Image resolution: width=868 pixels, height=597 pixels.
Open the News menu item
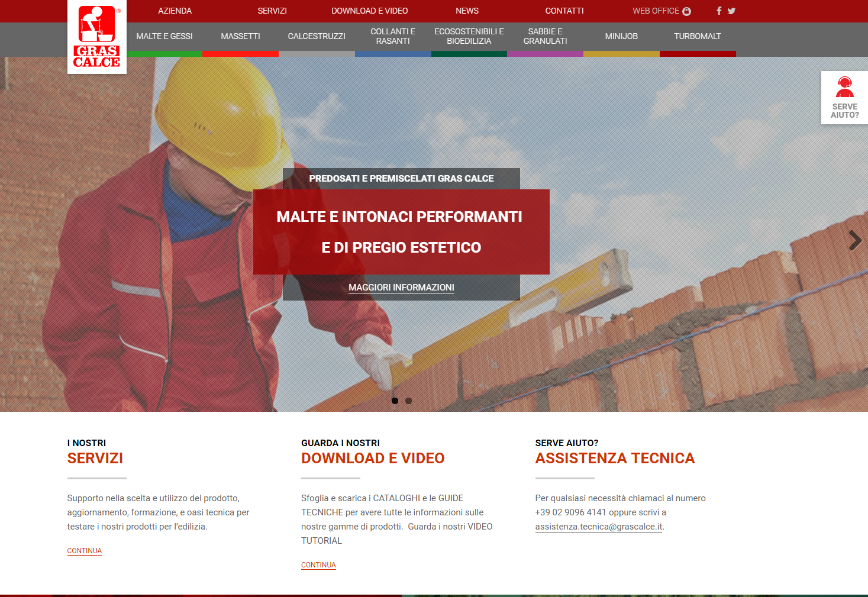(x=467, y=11)
